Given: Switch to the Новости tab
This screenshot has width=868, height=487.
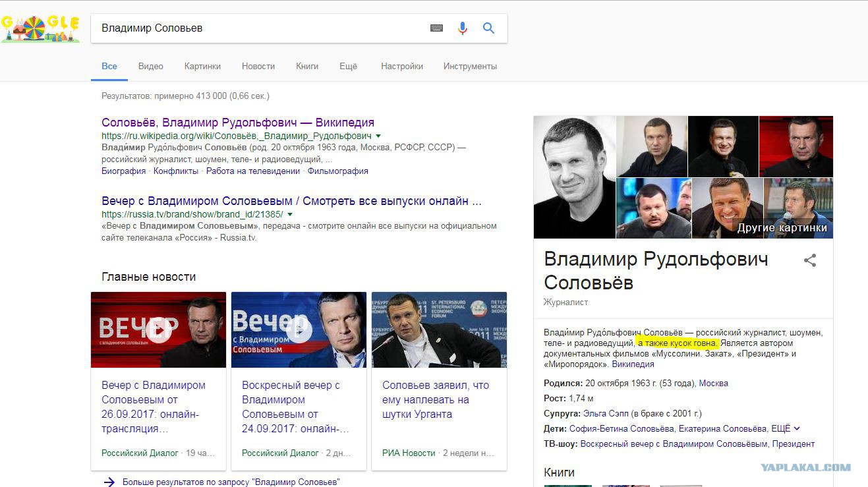Looking at the screenshot, I should [258, 66].
